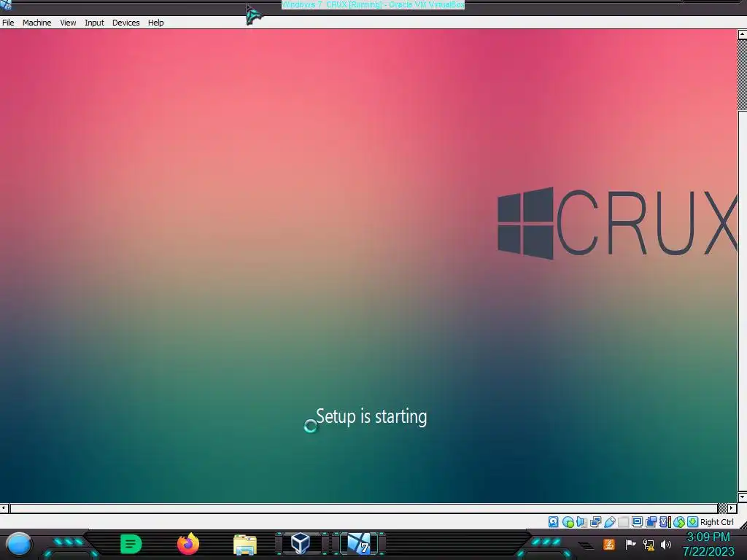Open the View menu
Screen dimensions: 747x560
68,23
